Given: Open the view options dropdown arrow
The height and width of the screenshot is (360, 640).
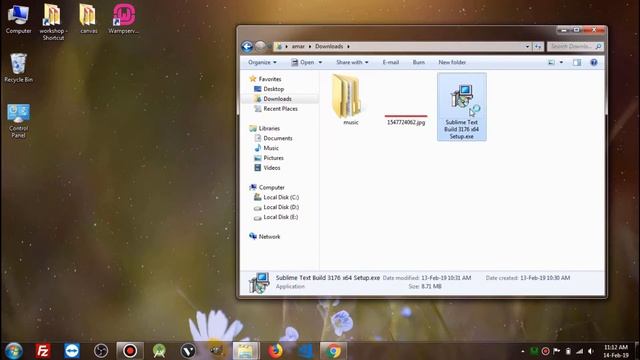Looking at the screenshot, I should (x=561, y=62).
